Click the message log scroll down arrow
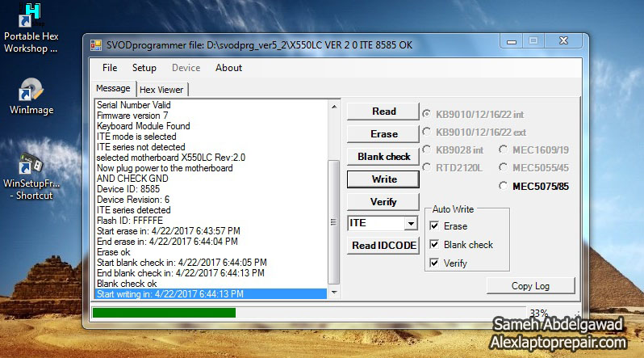This screenshot has width=644, height=358. click(x=334, y=293)
